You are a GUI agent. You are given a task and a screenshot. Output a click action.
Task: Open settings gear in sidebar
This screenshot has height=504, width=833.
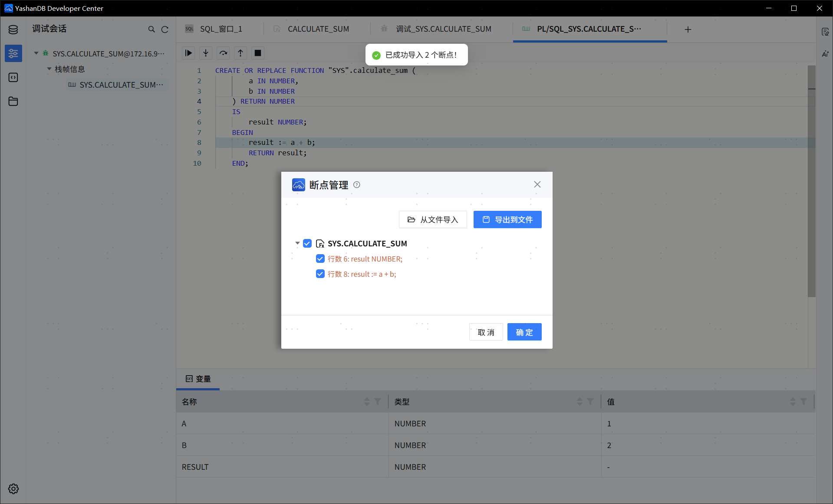13,489
